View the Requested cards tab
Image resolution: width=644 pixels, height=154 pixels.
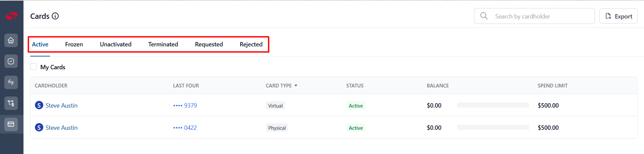click(209, 44)
